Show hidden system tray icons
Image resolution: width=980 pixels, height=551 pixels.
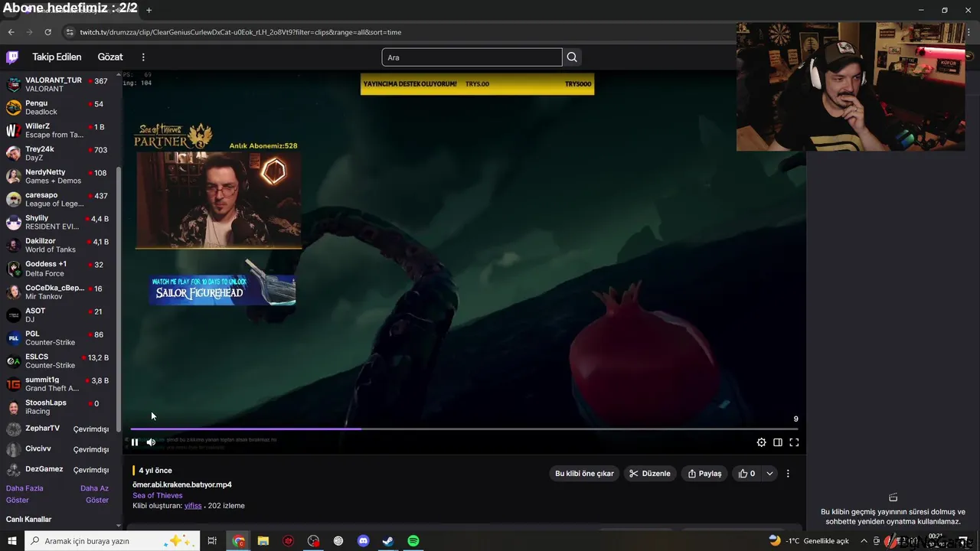(x=864, y=541)
